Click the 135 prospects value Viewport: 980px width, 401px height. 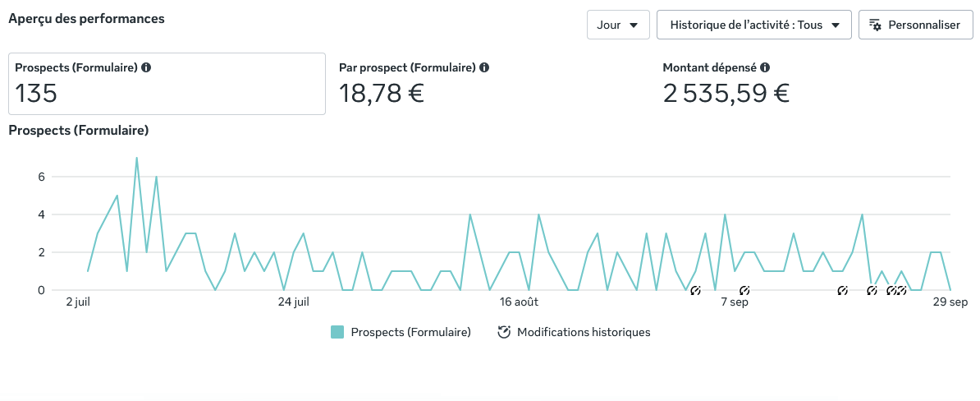click(36, 94)
